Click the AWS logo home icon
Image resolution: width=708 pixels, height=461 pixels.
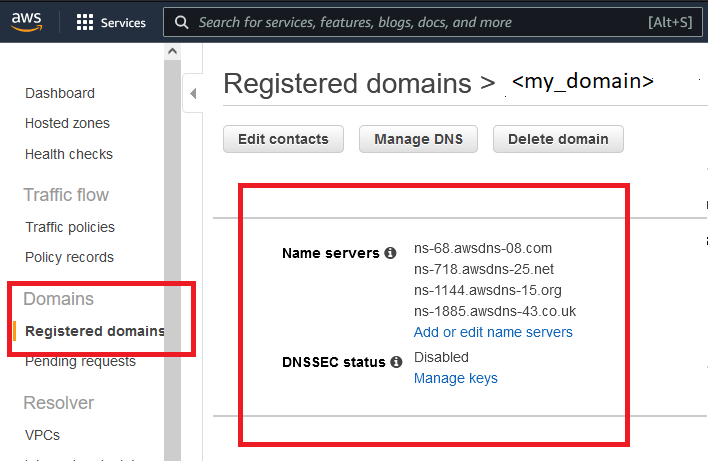point(27,21)
